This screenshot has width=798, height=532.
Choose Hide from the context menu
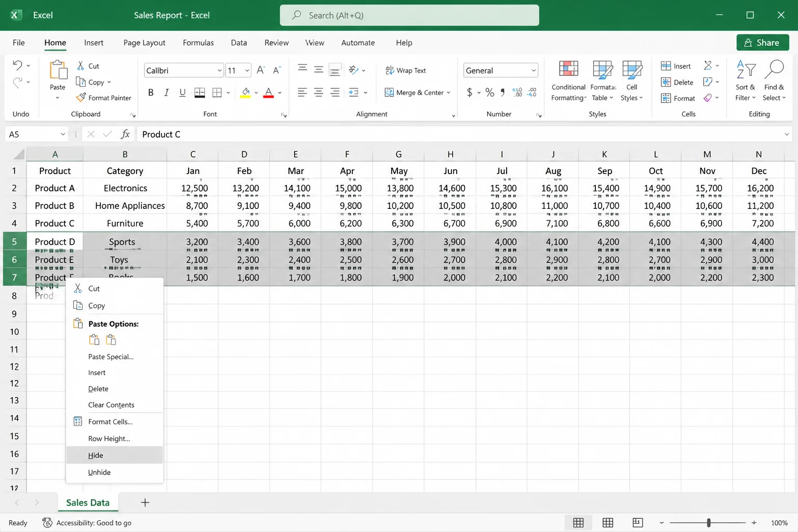pos(115,455)
